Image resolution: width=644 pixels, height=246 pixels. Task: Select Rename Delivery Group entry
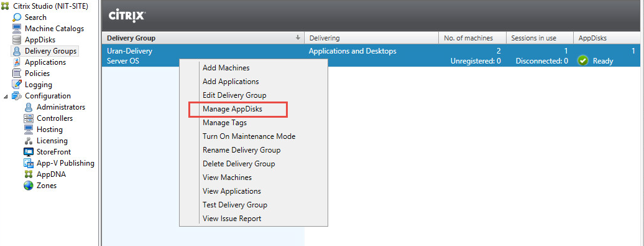pyautogui.click(x=241, y=149)
